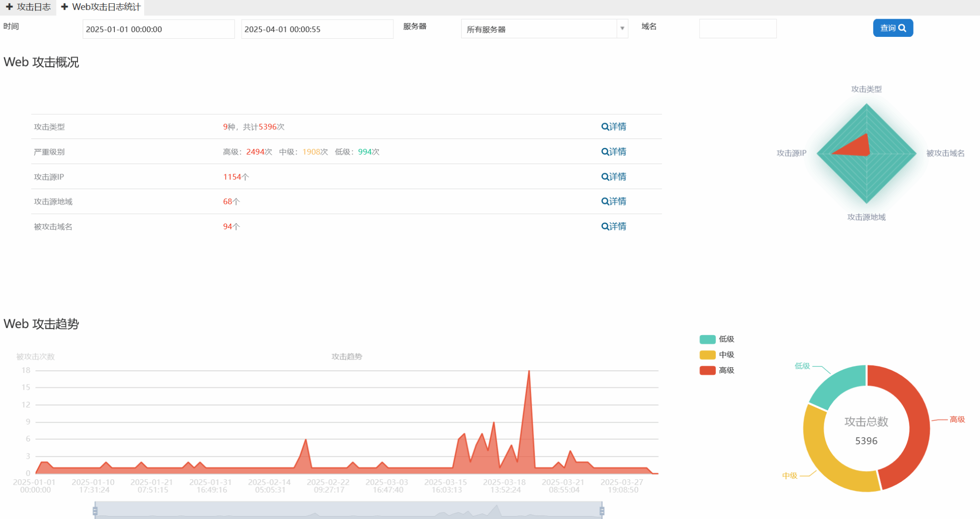The image size is (980, 519).
Task: Click dropdown arrow next to 所有服务器
Action: (622, 29)
